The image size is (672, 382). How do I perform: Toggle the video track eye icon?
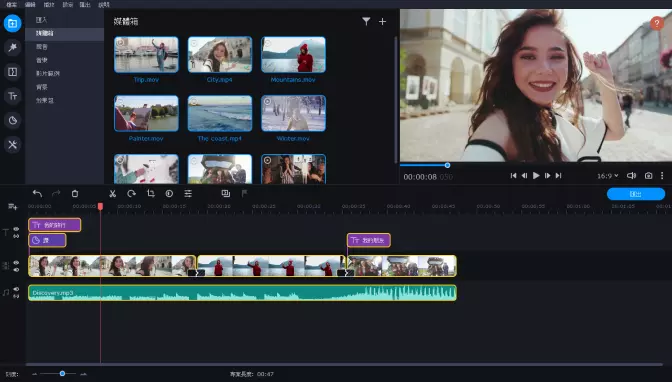tap(16, 263)
